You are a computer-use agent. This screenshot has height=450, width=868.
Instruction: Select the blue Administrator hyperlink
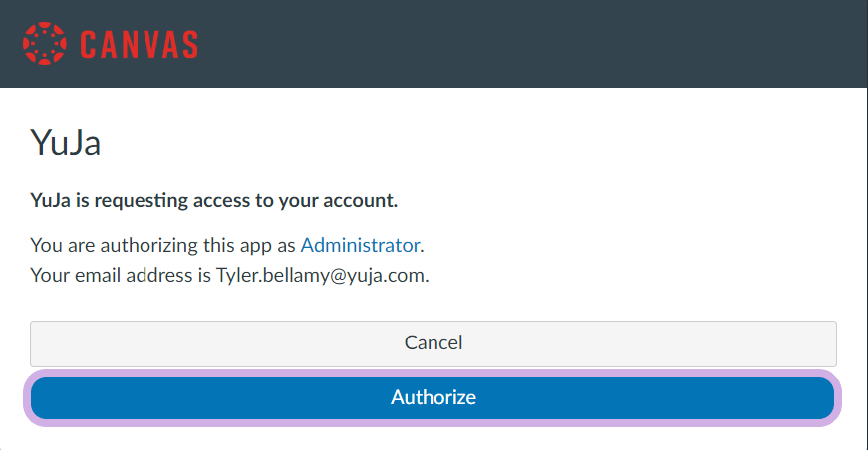click(360, 245)
